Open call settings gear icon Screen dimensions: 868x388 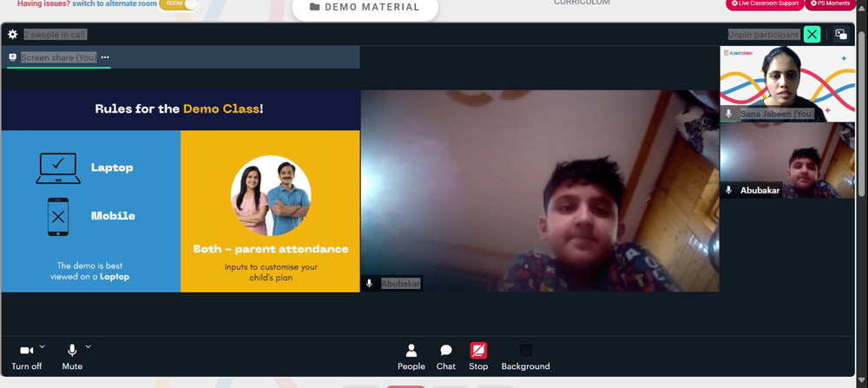tap(12, 35)
